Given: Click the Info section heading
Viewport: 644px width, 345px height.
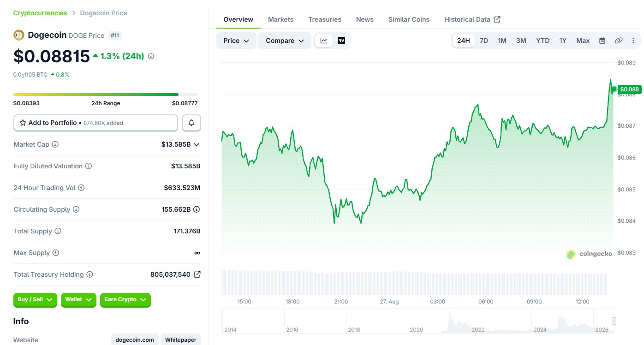Looking at the screenshot, I should click(21, 321).
